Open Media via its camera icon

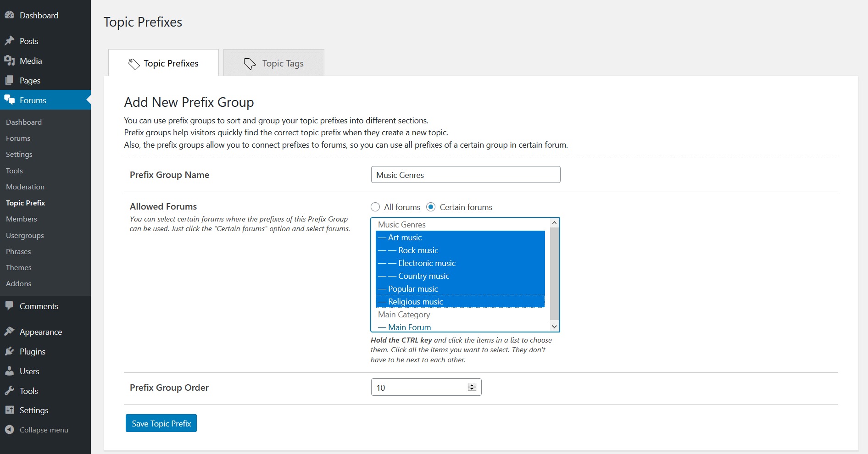click(x=9, y=61)
